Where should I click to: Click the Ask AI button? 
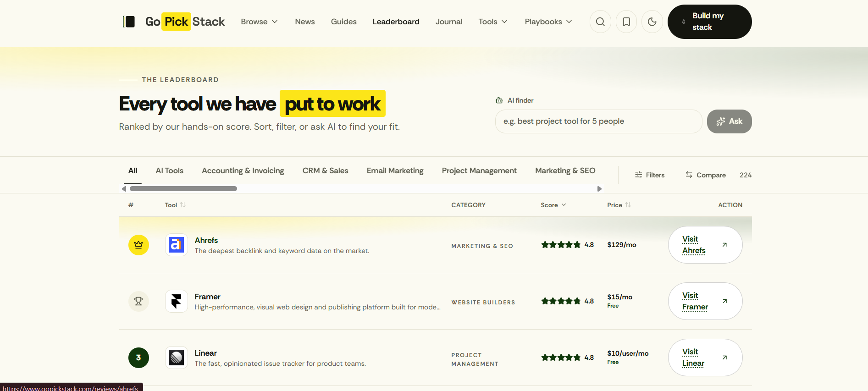coord(730,121)
